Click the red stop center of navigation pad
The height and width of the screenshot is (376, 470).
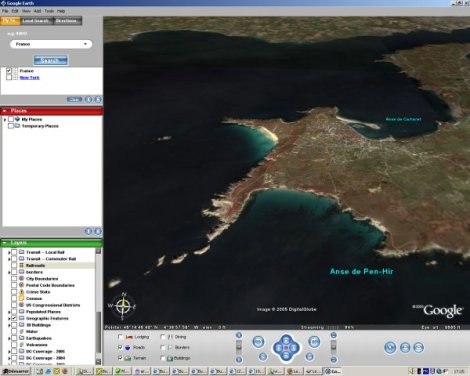coord(286,348)
